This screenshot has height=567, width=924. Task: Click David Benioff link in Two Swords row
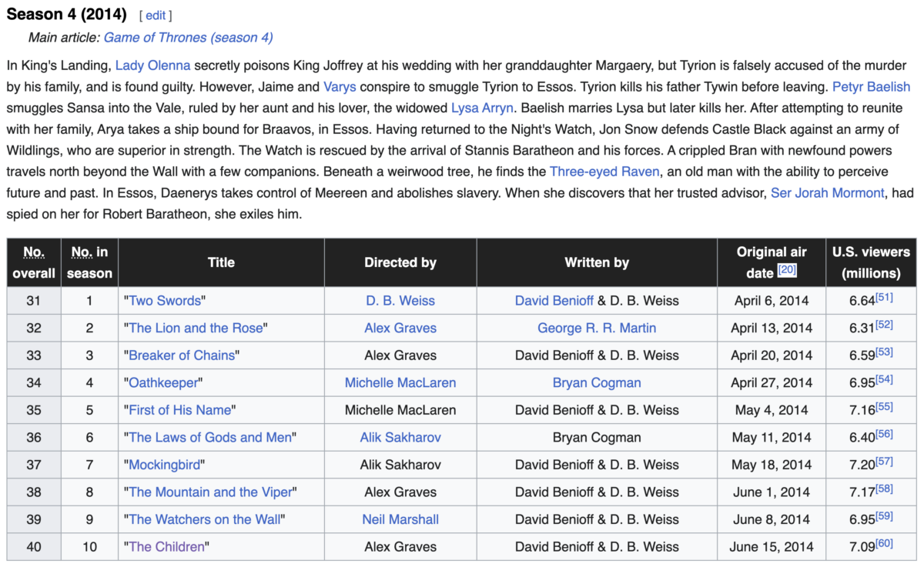tap(554, 301)
